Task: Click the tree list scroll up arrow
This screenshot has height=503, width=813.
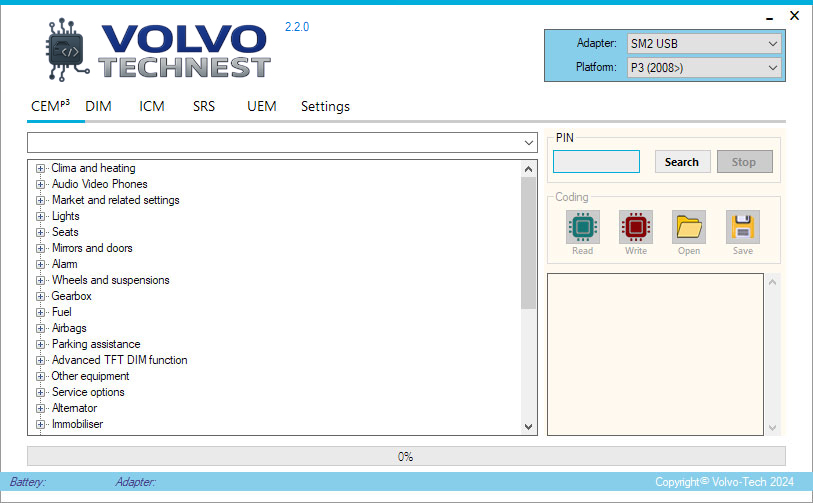Action: pos(528,169)
